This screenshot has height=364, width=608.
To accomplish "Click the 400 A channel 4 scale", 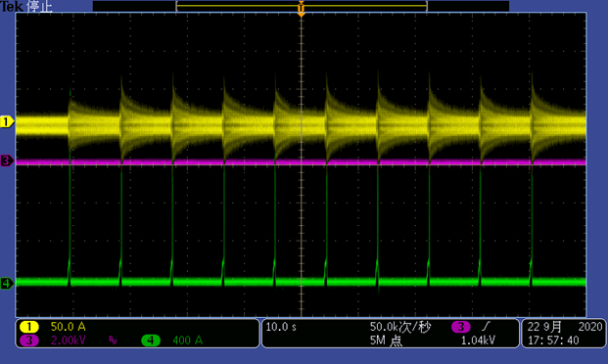I will pyautogui.click(x=188, y=341).
